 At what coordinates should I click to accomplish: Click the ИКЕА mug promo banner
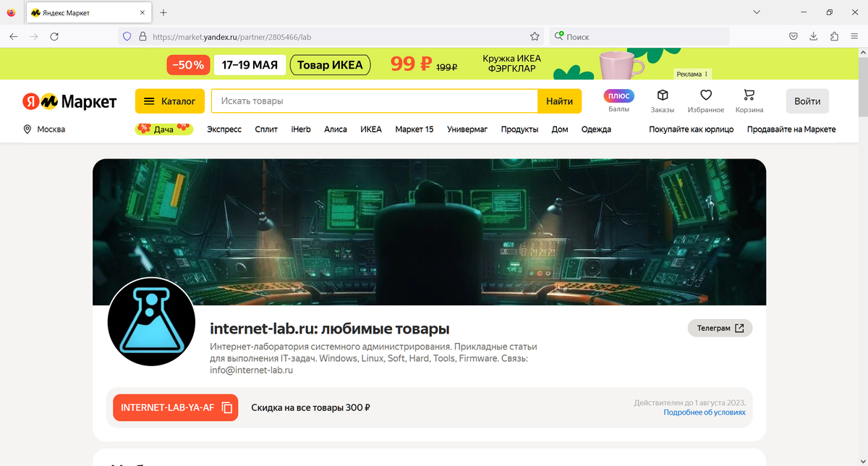[428, 64]
